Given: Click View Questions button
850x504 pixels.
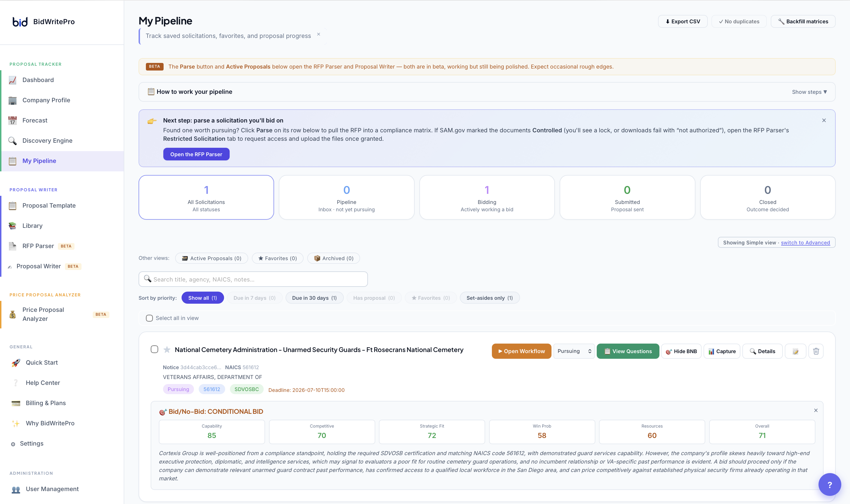Looking at the screenshot, I should tap(628, 351).
